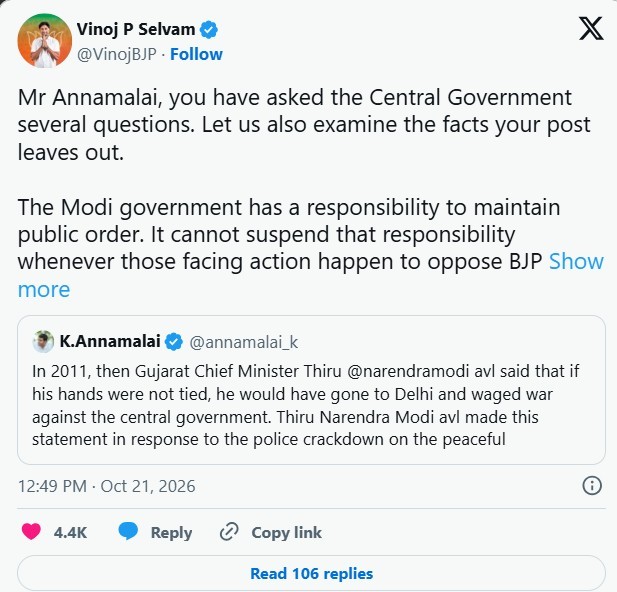617x592 pixels.
Task: Open the @annamalai_k handle
Action: 244,342
